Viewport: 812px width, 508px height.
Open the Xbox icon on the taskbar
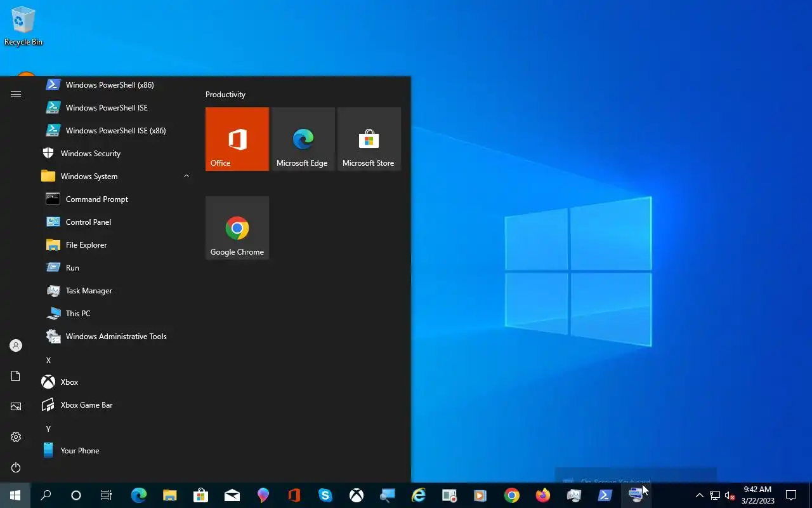coord(357,495)
